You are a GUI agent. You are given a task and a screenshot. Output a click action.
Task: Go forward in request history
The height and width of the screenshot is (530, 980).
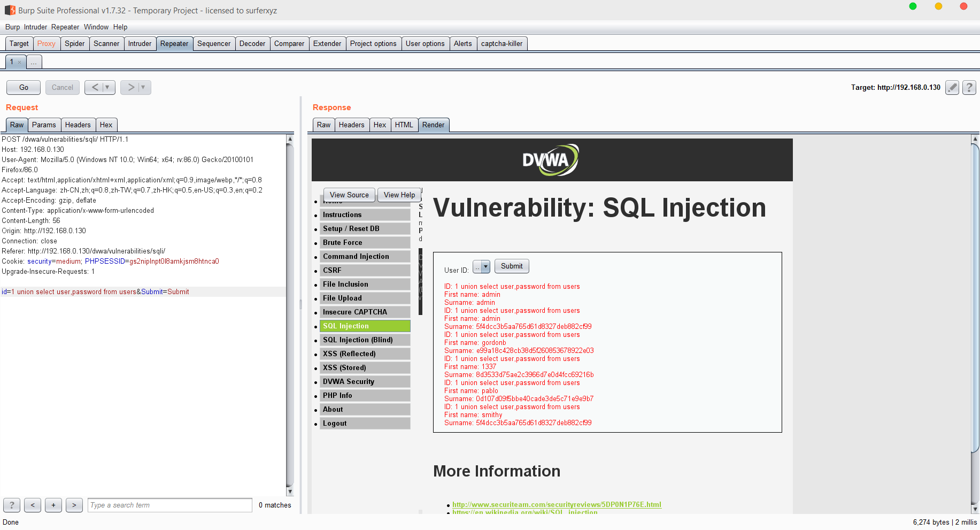[131, 87]
